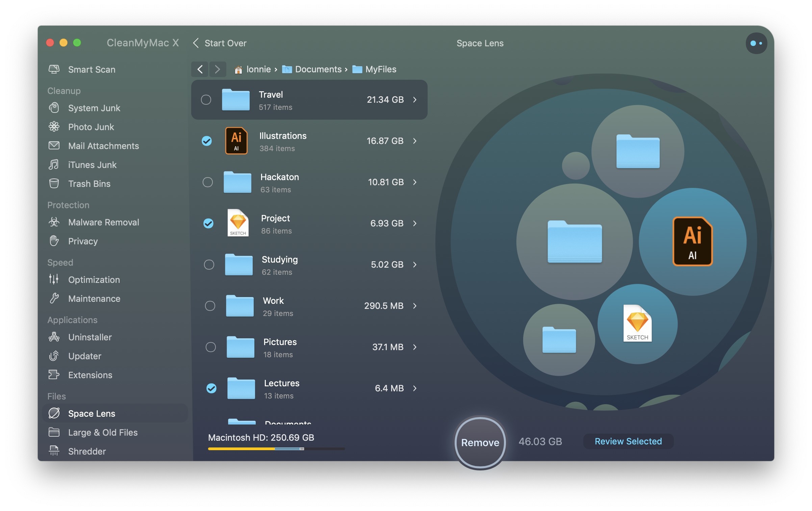
Task: Click the lonnie home icon in the breadcrumb
Action: 238,70
